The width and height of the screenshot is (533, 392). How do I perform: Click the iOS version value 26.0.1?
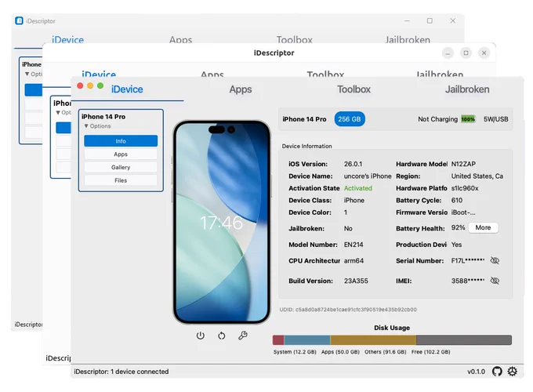point(354,164)
